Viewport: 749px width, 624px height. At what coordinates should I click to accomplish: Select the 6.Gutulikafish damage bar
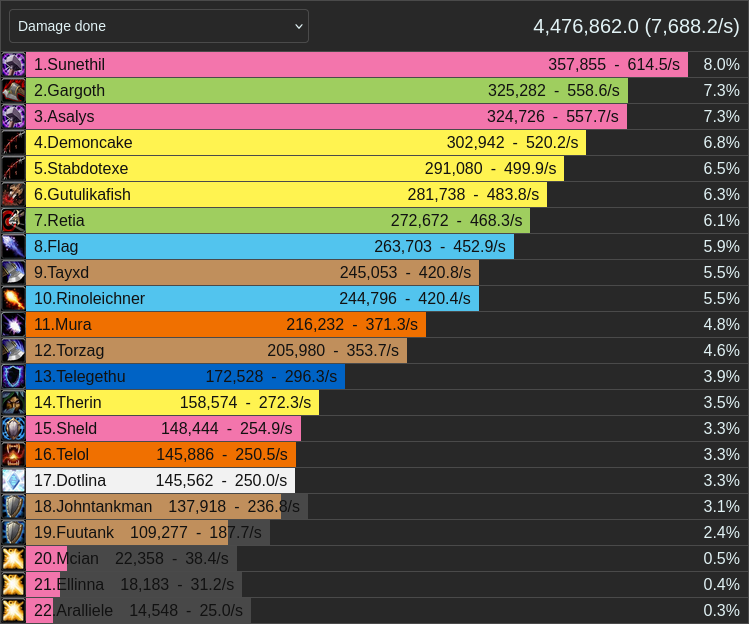pyautogui.click(x=286, y=194)
